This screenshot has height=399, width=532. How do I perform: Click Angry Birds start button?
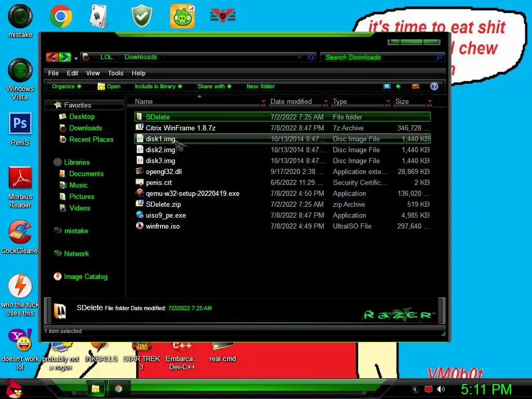pos(13,389)
